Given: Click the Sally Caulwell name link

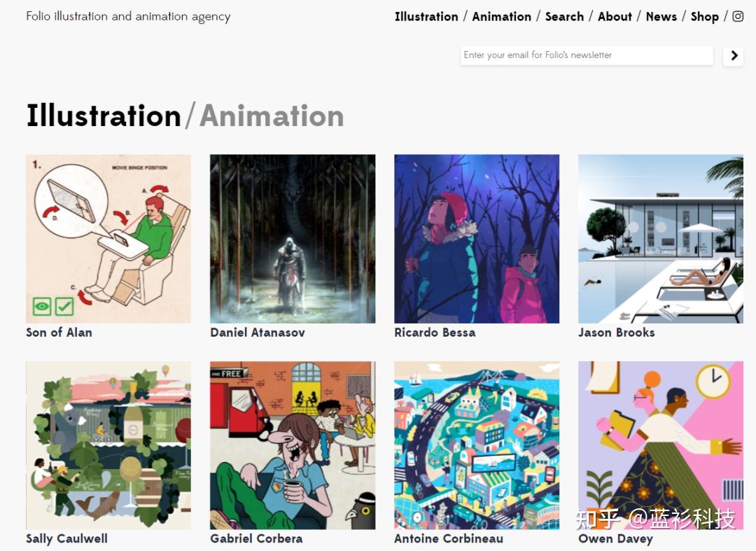Looking at the screenshot, I should click(66, 538).
